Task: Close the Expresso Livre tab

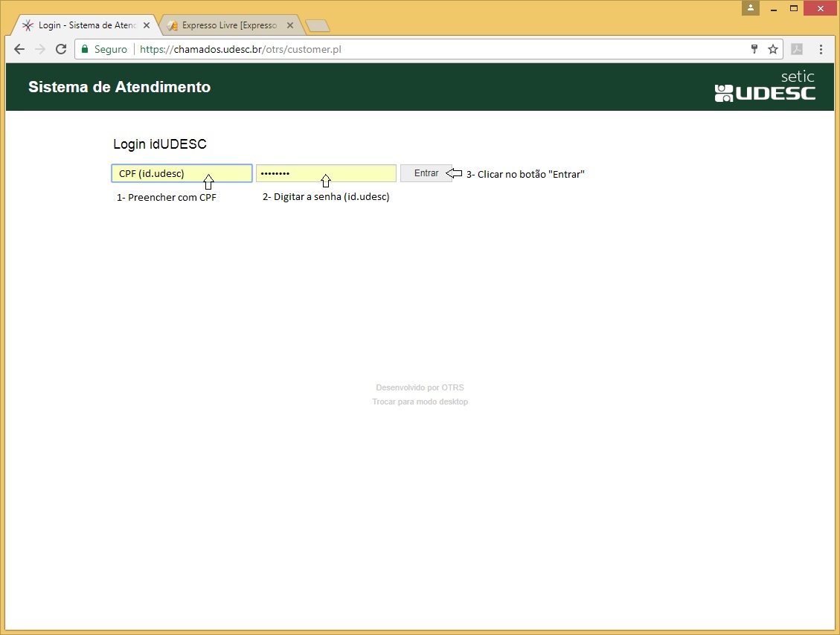Action: click(290, 25)
